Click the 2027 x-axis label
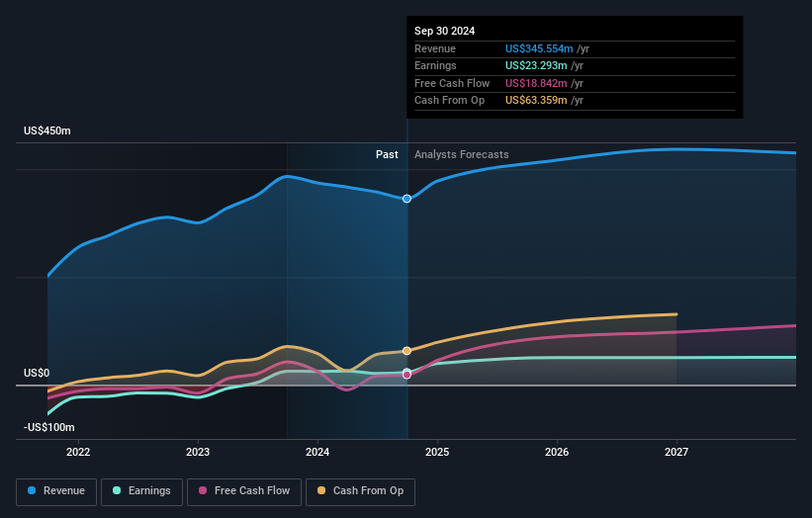This screenshot has height=518, width=812. pos(677,453)
